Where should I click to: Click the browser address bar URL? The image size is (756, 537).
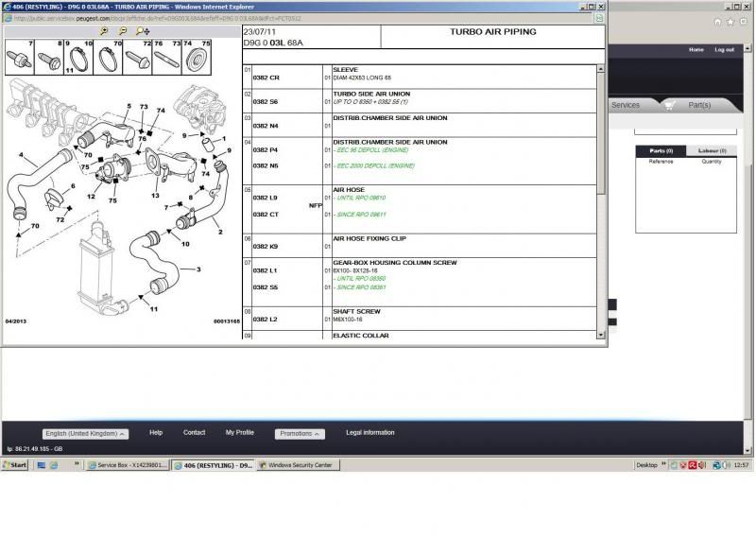click(157, 18)
